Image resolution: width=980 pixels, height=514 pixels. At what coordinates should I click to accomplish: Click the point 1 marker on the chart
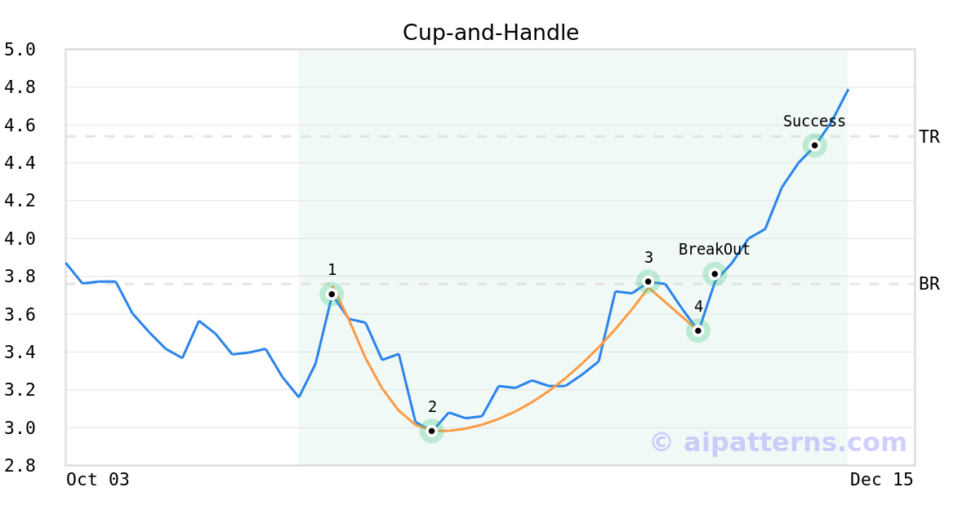coord(332,294)
